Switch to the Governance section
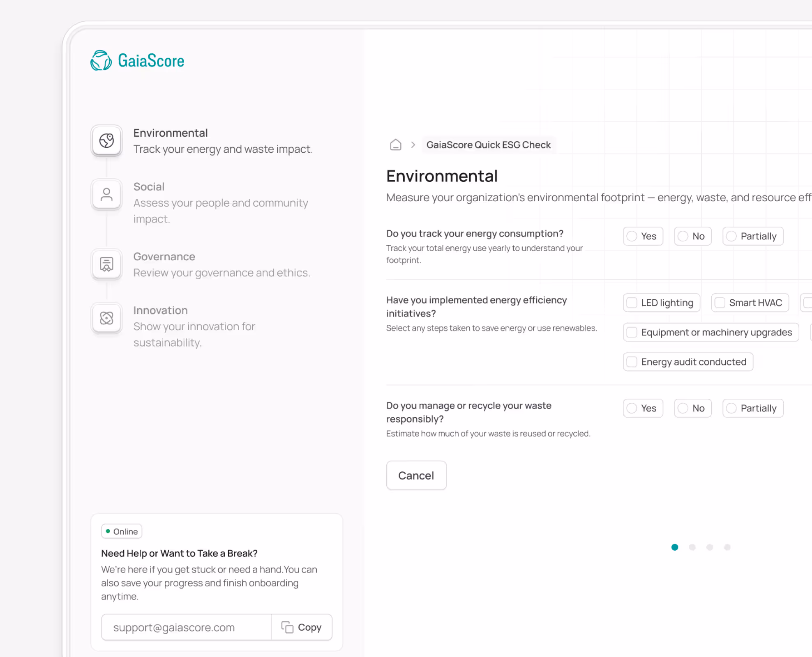Screen dimensions: 812x657 [164, 256]
